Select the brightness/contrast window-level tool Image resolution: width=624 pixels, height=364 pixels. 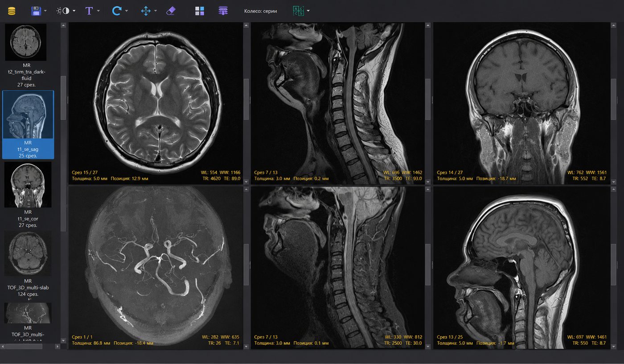point(63,11)
